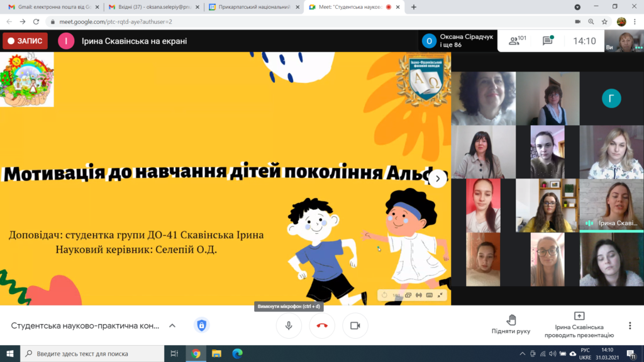The image size is (644, 362).
Task: Open the participants list showing 101
Action: (x=517, y=41)
